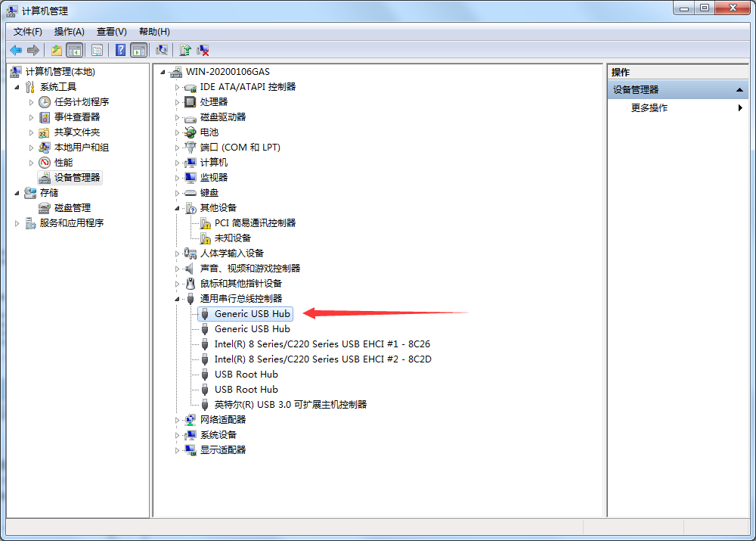Click the Update driver software icon
Viewport: 756px width, 541px height.
(x=184, y=50)
